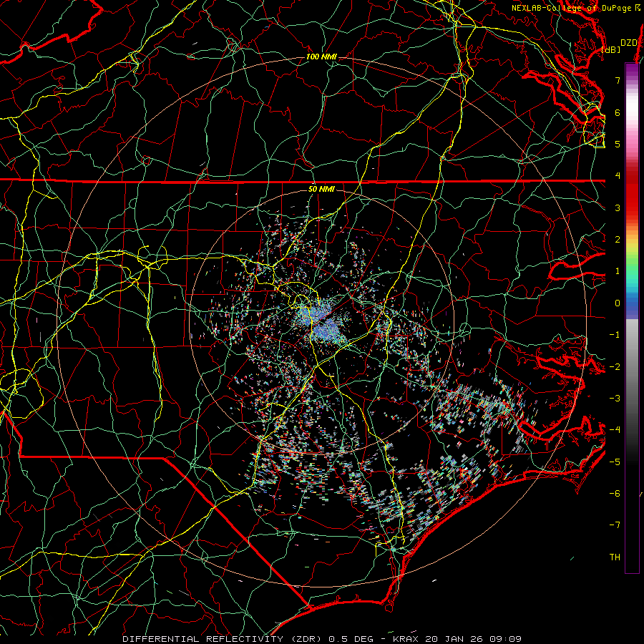Click the [dB] unit label above the scale
644x644 pixels.
611,49
